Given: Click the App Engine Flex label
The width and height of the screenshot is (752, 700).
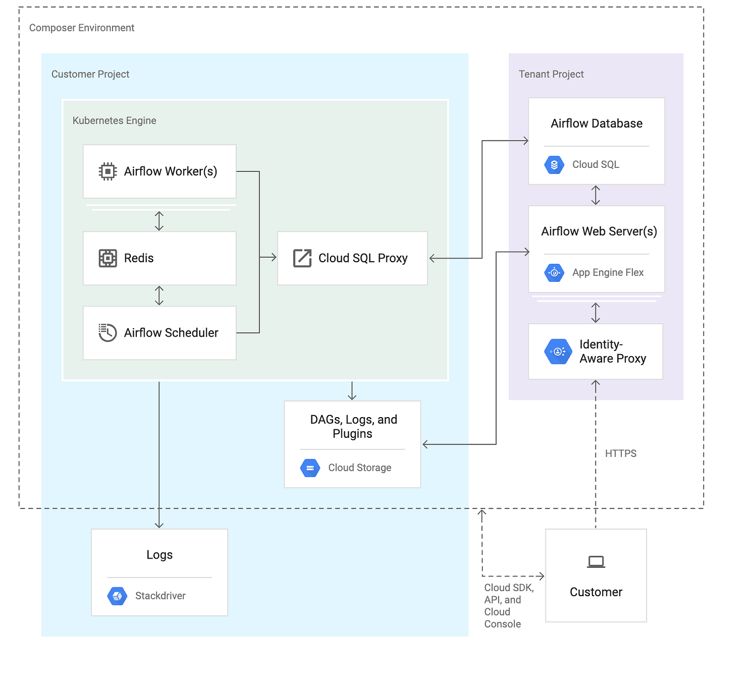Looking at the screenshot, I should (x=608, y=273).
